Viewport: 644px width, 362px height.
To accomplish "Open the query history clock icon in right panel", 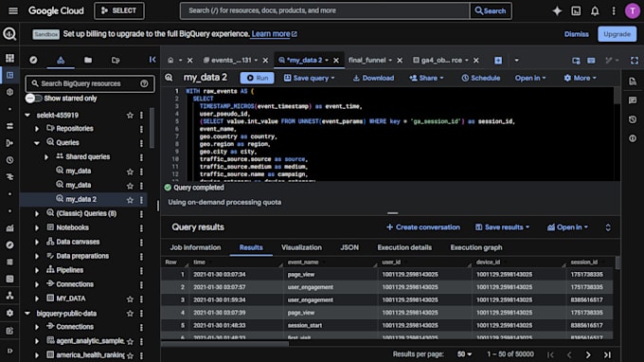I will pyautogui.click(x=633, y=119).
